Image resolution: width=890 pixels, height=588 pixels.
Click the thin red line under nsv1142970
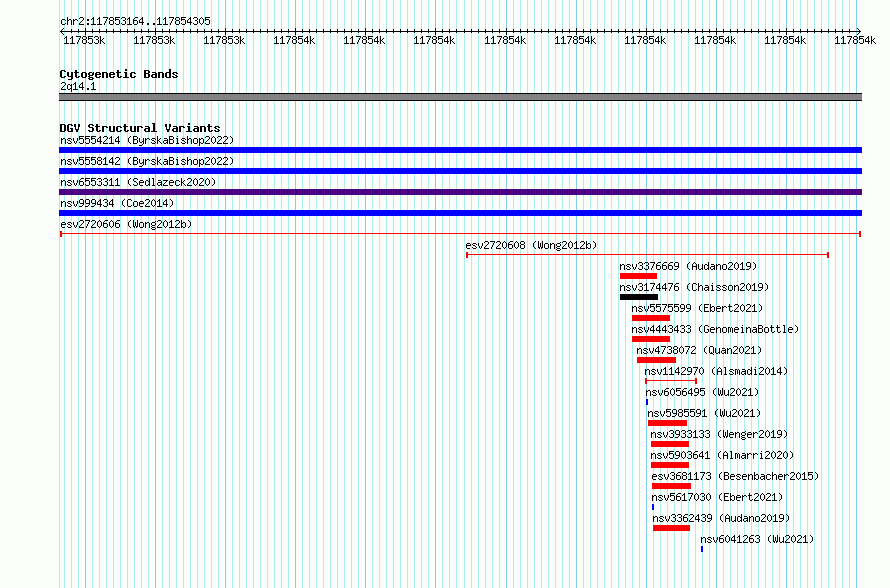tap(671, 381)
